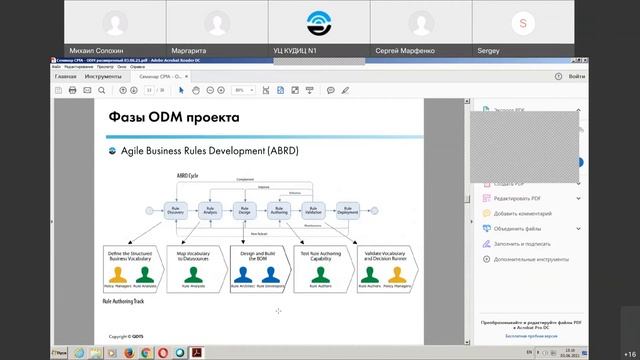Close the open PDF document tab
The width and height of the screenshot is (640, 360).
tap(187, 76)
